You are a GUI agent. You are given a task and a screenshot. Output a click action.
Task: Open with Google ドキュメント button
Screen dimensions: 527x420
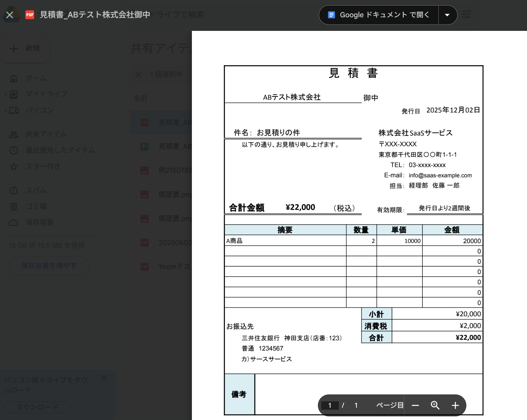pyautogui.click(x=379, y=15)
